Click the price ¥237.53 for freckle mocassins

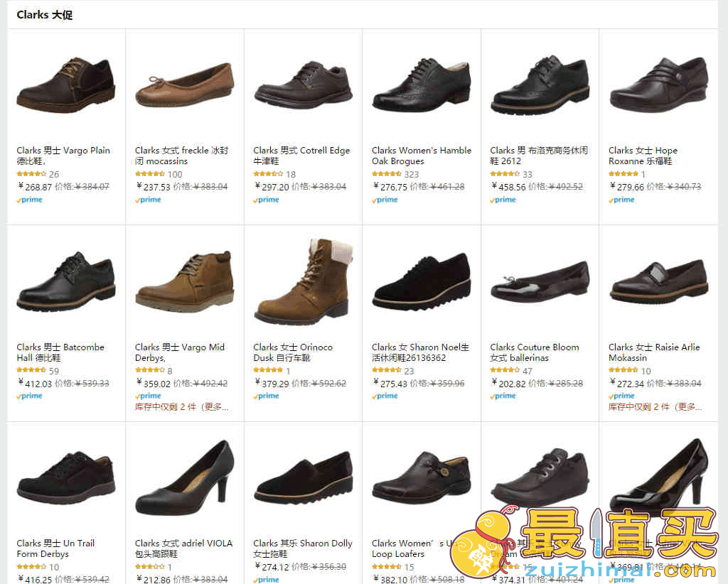pyautogui.click(x=154, y=187)
